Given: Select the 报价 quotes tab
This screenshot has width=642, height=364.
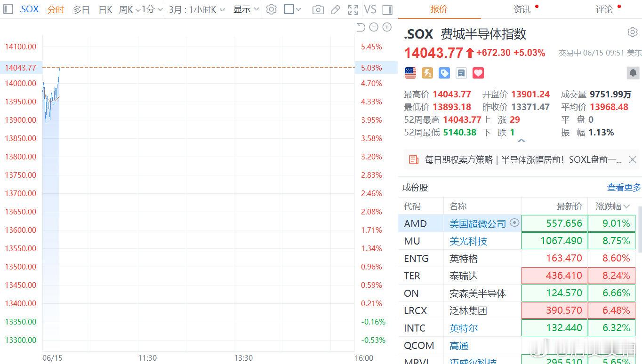Looking at the screenshot, I should (x=439, y=9).
